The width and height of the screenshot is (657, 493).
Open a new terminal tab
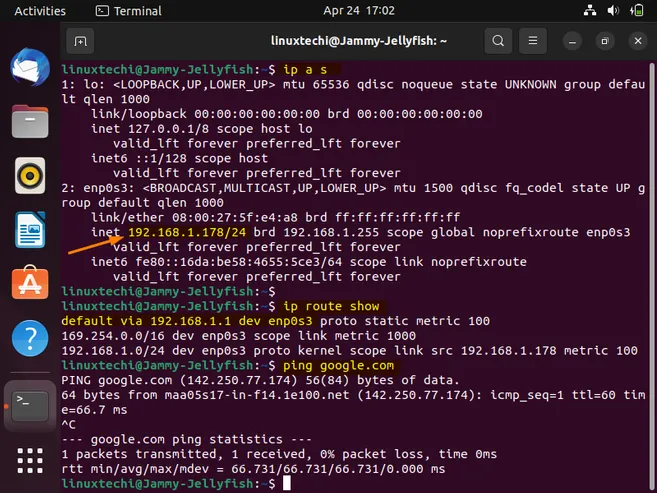[x=80, y=42]
